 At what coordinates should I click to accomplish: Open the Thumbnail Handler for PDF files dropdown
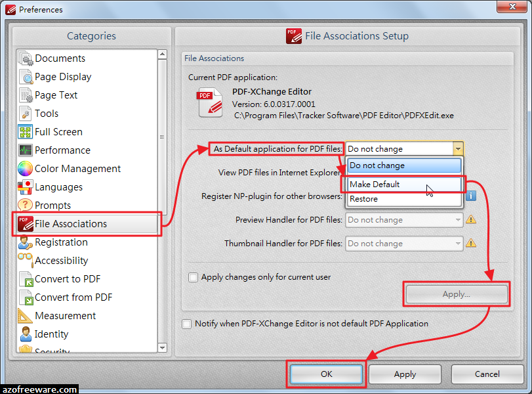point(404,244)
